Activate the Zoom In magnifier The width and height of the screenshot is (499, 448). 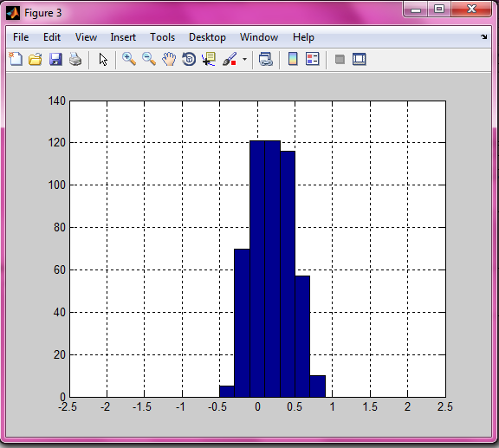click(x=129, y=59)
